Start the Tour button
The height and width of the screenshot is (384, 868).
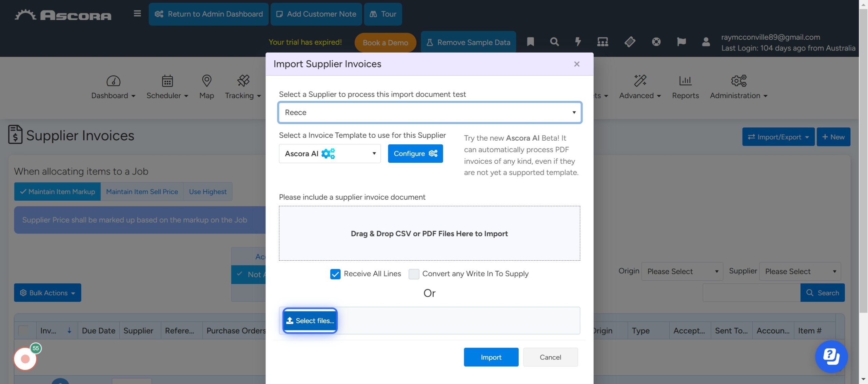pyautogui.click(x=383, y=14)
